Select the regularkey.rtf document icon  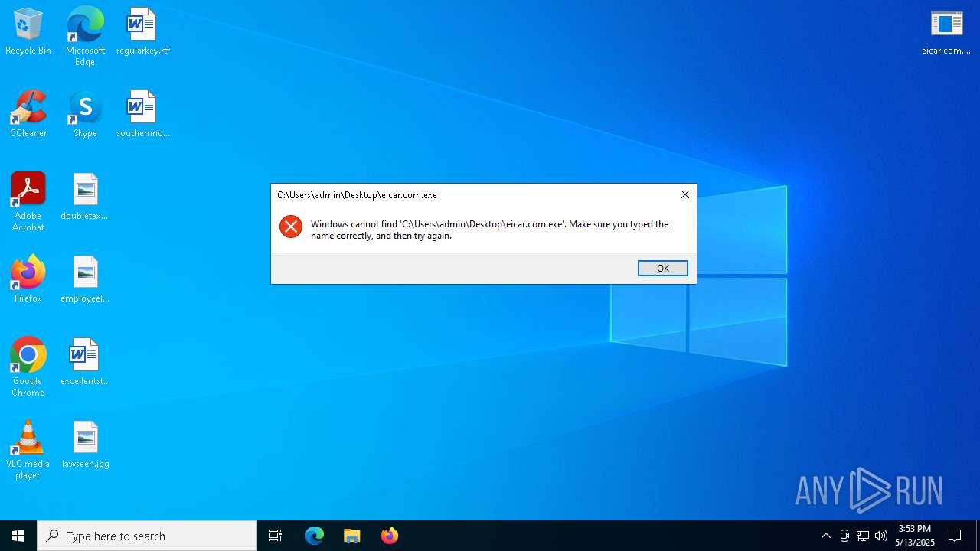[x=142, y=32]
